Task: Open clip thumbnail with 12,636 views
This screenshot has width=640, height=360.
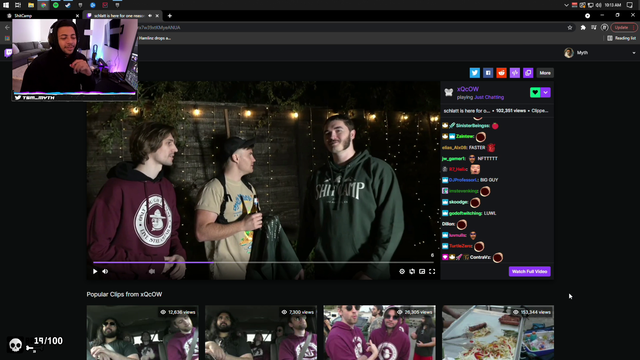Action: [142, 332]
